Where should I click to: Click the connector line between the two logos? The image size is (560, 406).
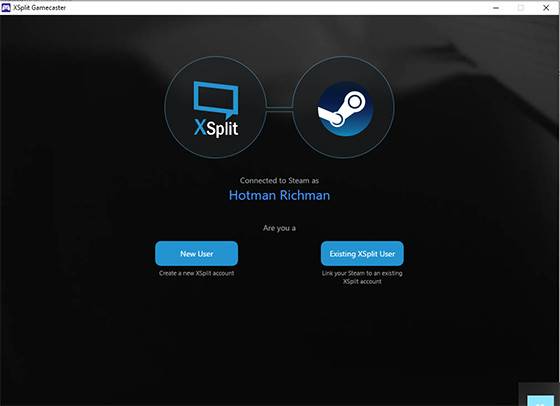[279, 109]
